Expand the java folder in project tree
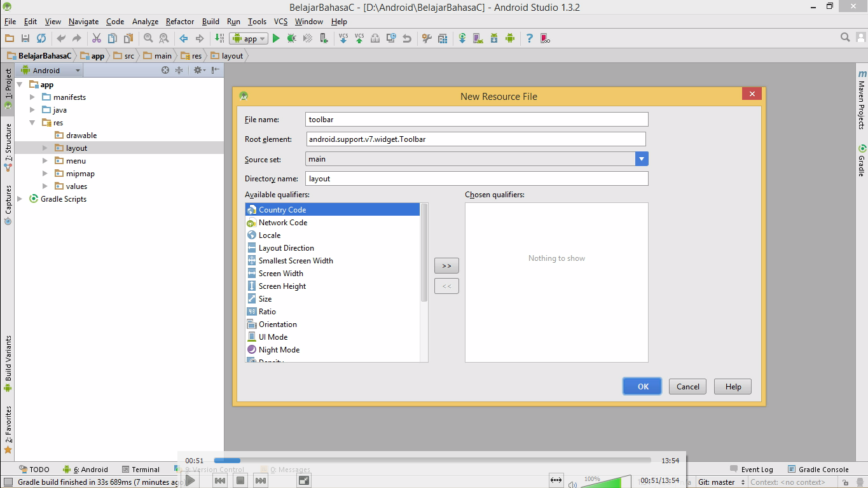 pyautogui.click(x=32, y=109)
